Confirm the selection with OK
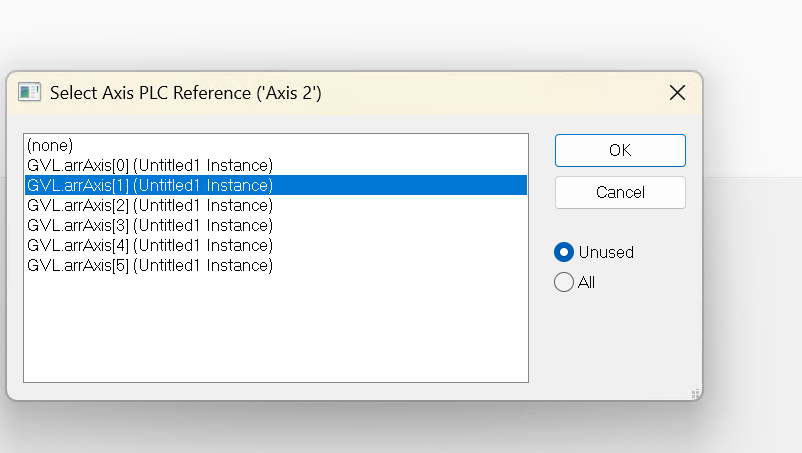This screenshot has width=802, height=453. point(620,150)
